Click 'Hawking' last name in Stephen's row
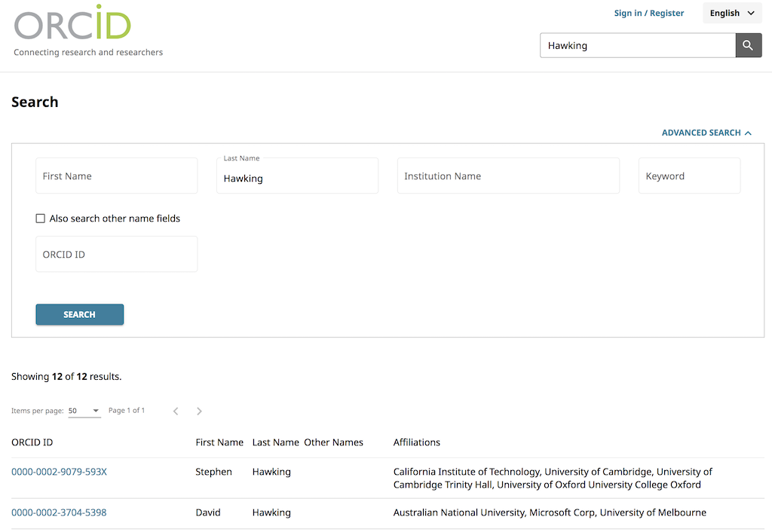 271,472
